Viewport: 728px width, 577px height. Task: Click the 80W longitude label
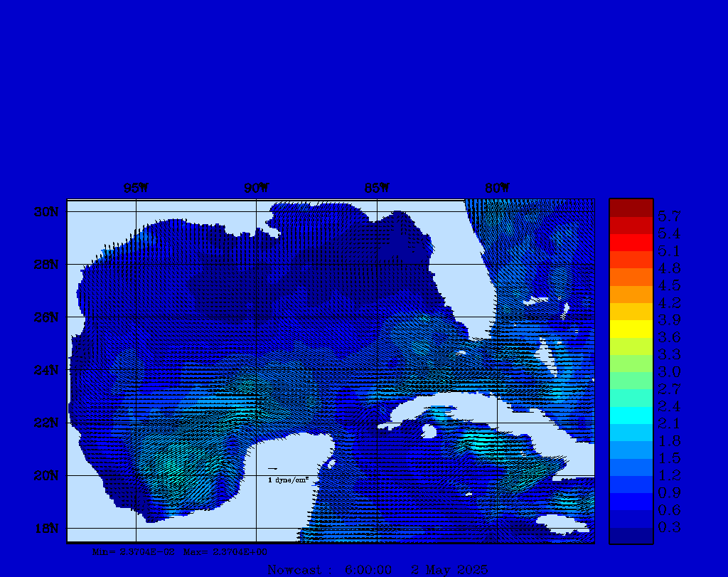(x=497, y=189)
